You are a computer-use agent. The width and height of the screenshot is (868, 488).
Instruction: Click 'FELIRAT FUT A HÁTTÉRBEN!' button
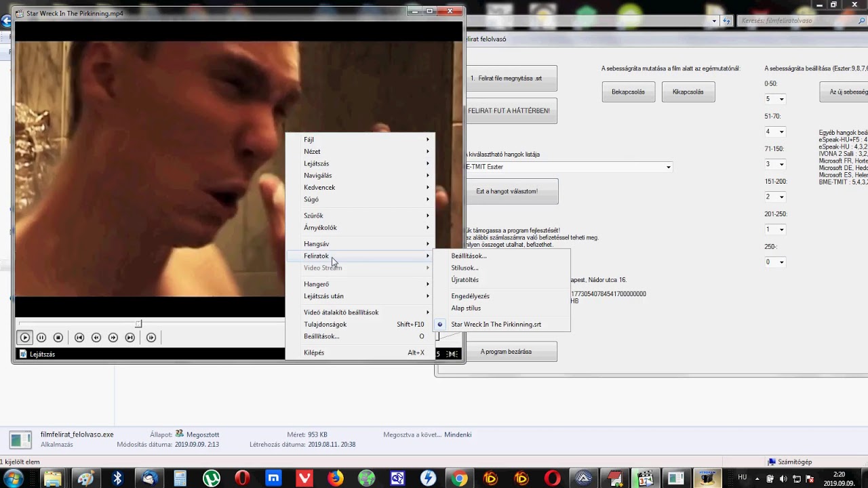point(511,111)
